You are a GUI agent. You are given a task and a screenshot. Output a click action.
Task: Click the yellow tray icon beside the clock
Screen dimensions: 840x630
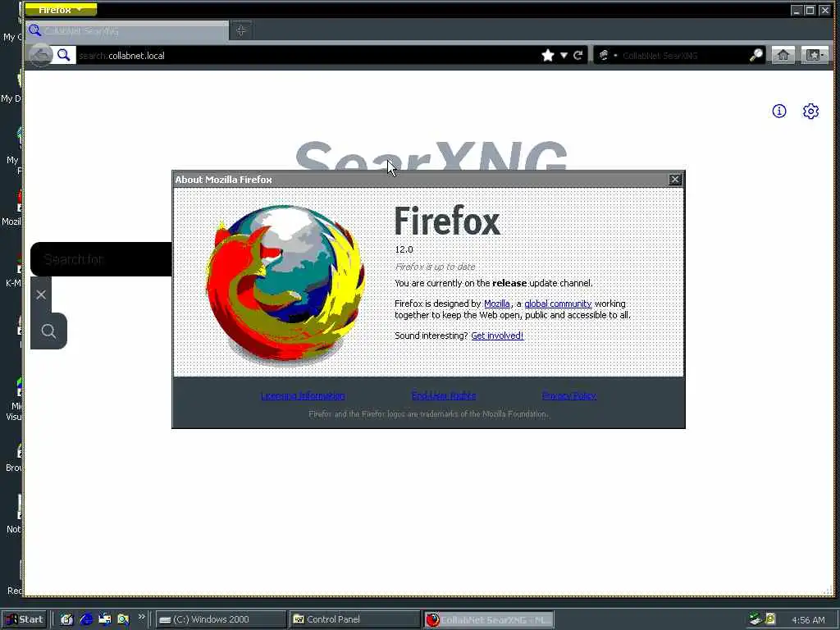tap(770, 619)
